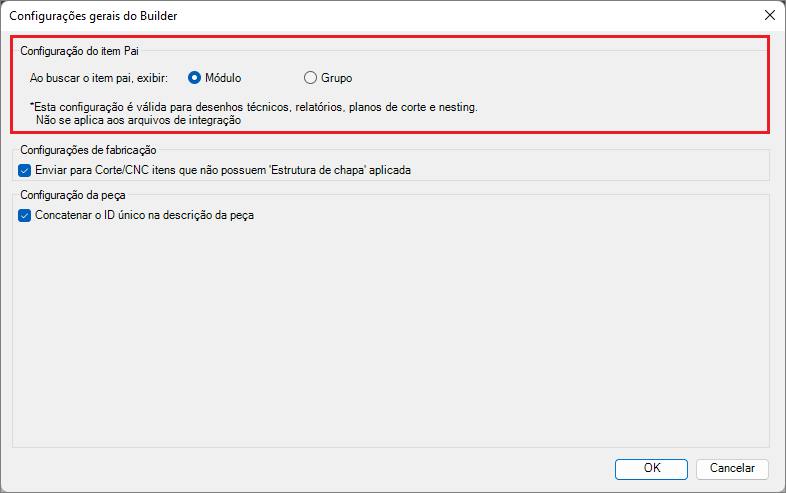Click the Configuração da peça group heading

pos(70,194)
